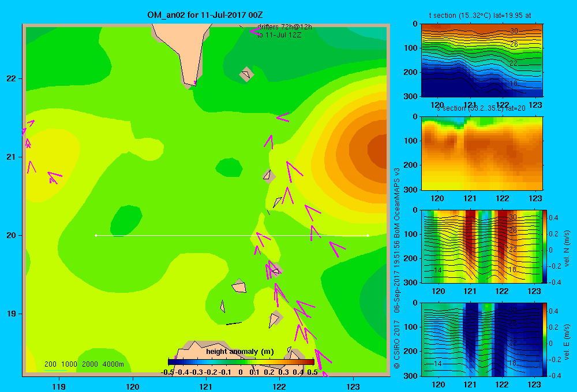
Task: Click the main map's longitude 119 label
Action: 59,386
